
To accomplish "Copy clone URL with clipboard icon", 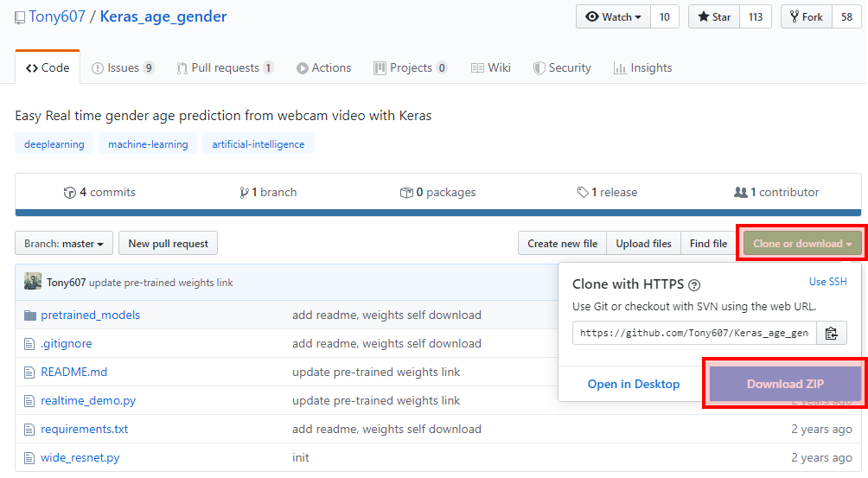I will [832, 333].
